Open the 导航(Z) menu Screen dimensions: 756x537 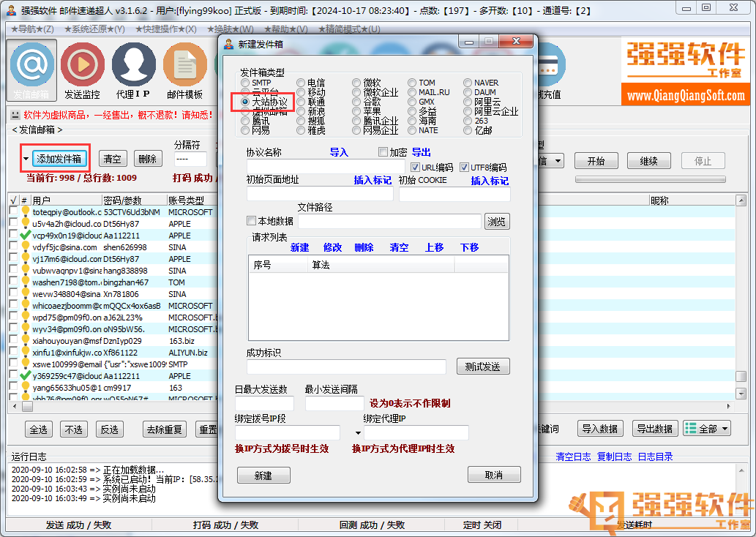pyautogui.click(x=32, y=29)
